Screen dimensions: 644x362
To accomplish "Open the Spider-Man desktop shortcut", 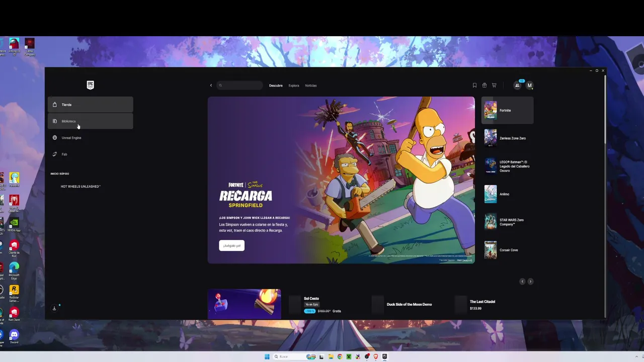I will [14, 202].
